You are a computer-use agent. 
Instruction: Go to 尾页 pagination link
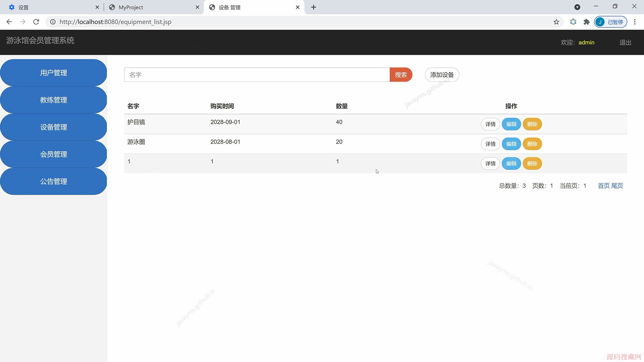click(617, 186)
